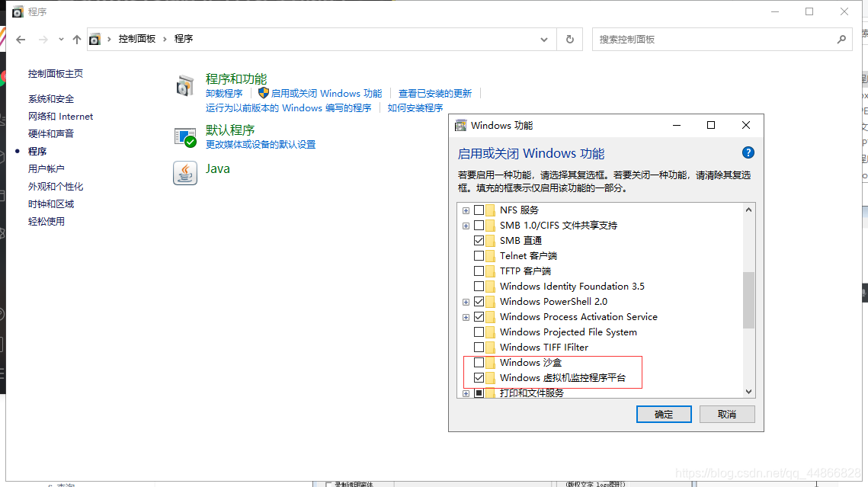The image size is (868, 487).
Task: Select 程序 current category in sidebar
Action: point(37,151)
